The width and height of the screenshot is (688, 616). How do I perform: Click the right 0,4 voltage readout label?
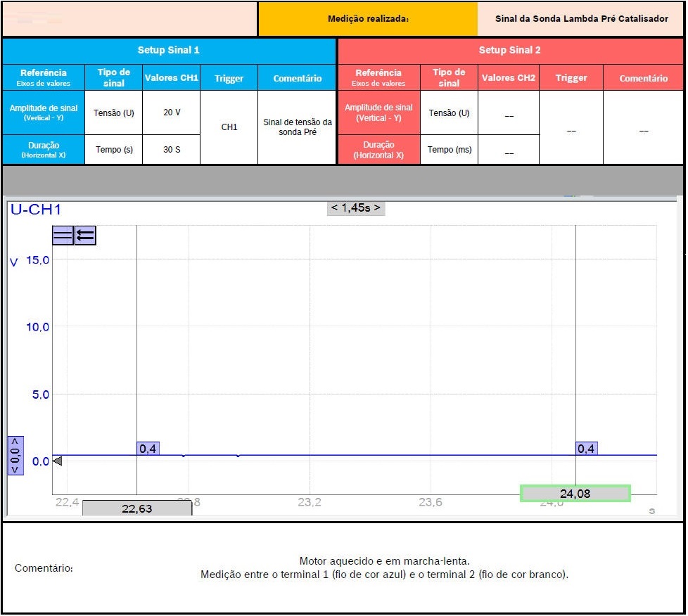586,449
